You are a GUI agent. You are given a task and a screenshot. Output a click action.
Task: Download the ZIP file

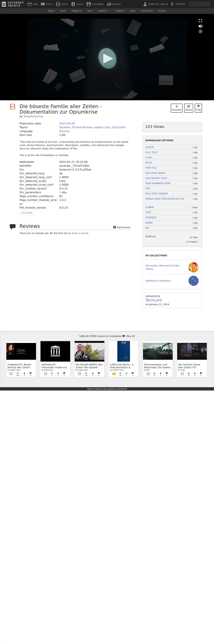click(147, 228)
